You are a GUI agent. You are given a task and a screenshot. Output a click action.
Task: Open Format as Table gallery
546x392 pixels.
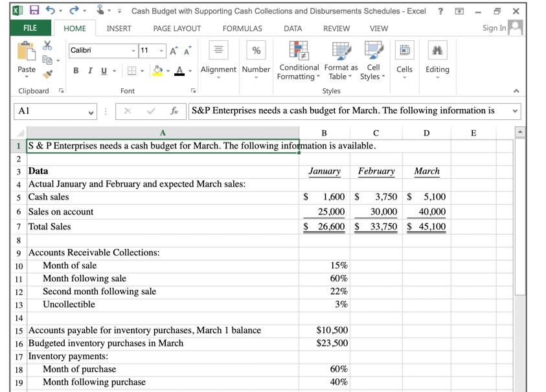pyautogui.click(x=341, y=61)
